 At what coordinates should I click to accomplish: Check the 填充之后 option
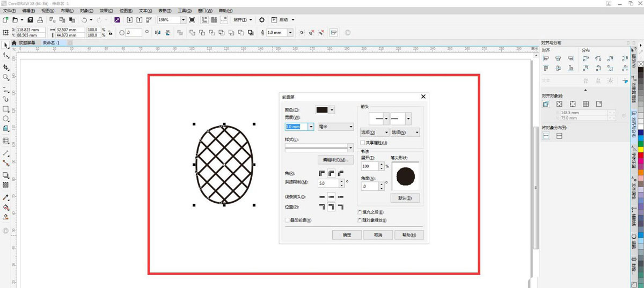point(360,213)
